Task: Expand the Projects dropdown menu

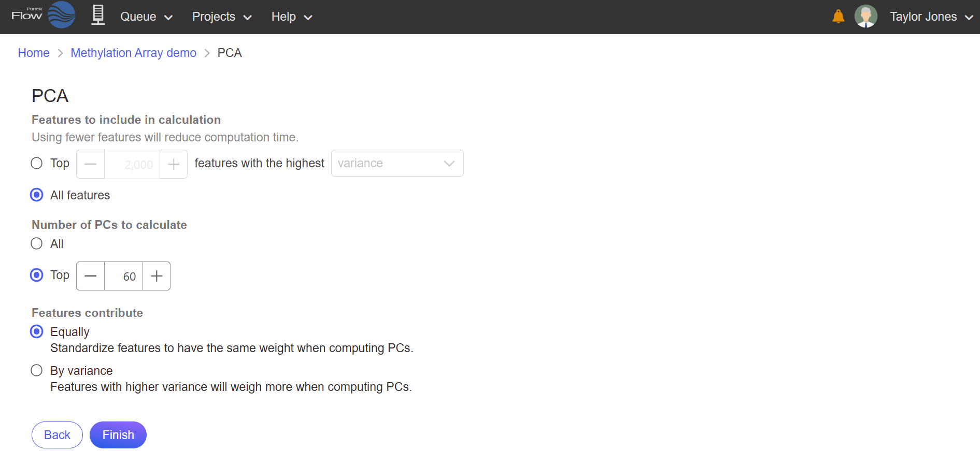Action: click(222, 17)
